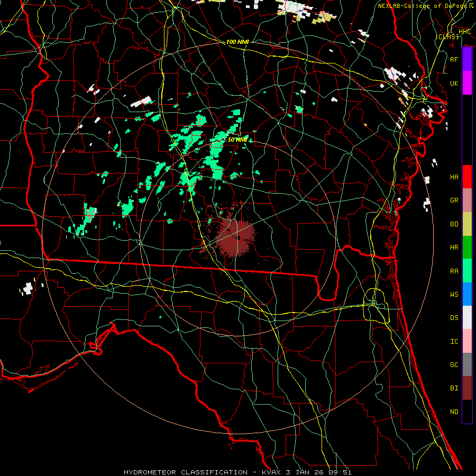Image resolution: width=476 pixels, height=476 pixels.
Task: Click the magenta UK legend color swatch
Action: 467,83
